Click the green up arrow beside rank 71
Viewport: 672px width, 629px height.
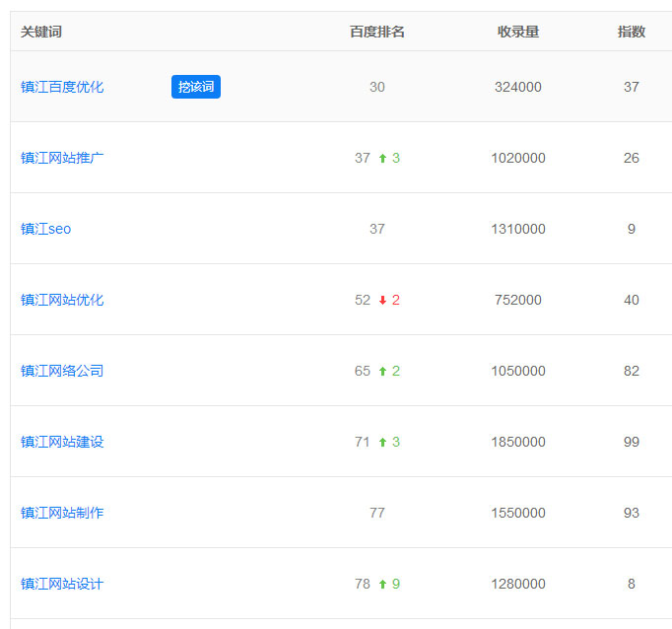[382, 443]
